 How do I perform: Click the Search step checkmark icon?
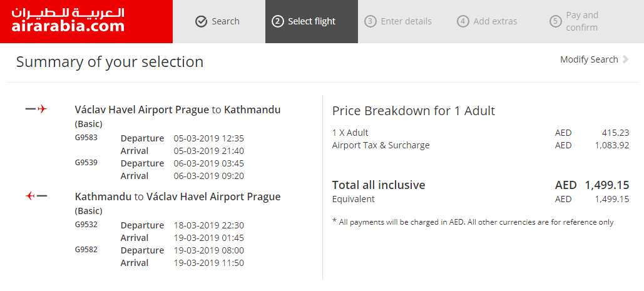202,21
